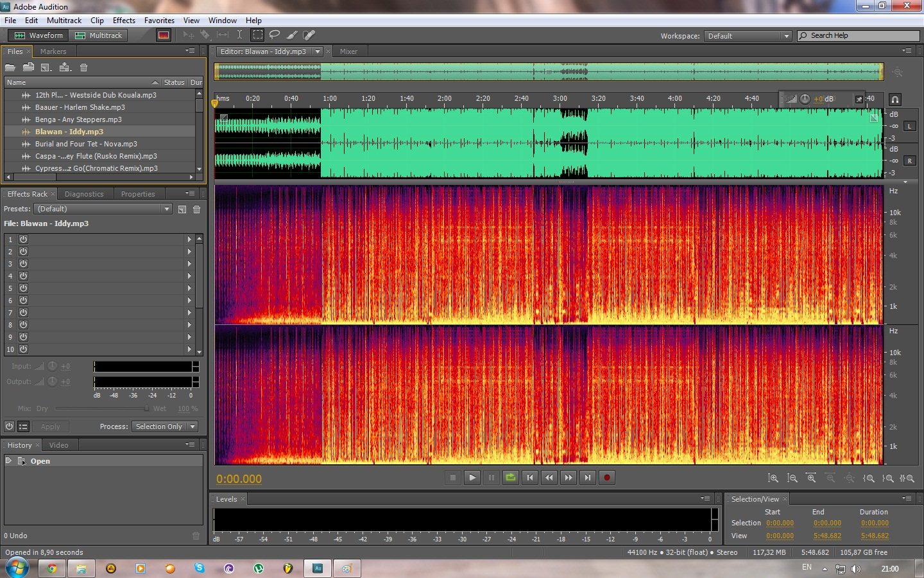Open the Presets (Default) dropdown

(103, 209)
